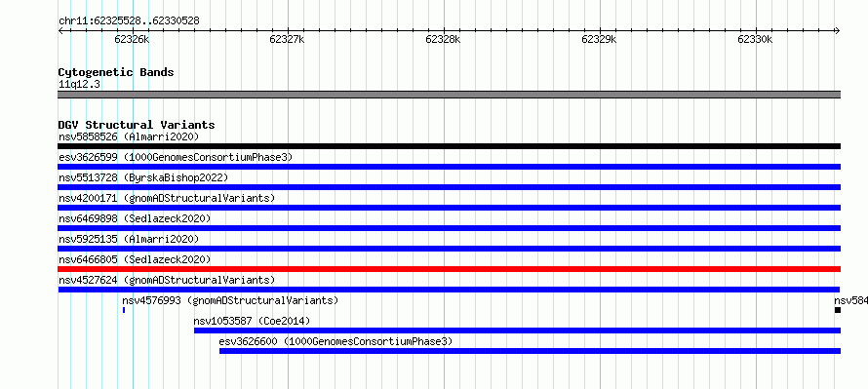Open the nsv4200171 gnomADStructuralVariants variant bar
Screen dimensions: 868x389
[449, 208]
